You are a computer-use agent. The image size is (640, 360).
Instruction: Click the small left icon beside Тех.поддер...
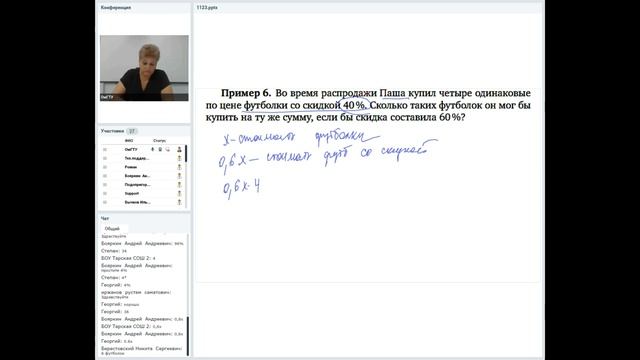click(105, 158)
